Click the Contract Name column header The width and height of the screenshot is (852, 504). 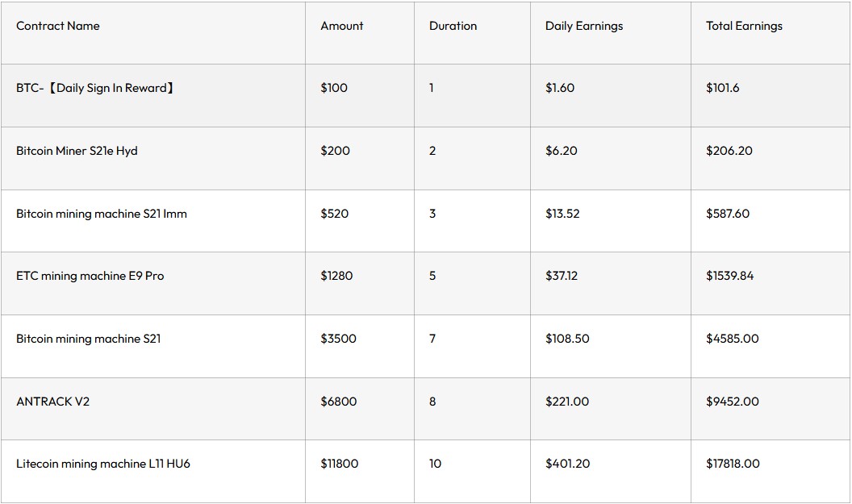pos(58,26)
